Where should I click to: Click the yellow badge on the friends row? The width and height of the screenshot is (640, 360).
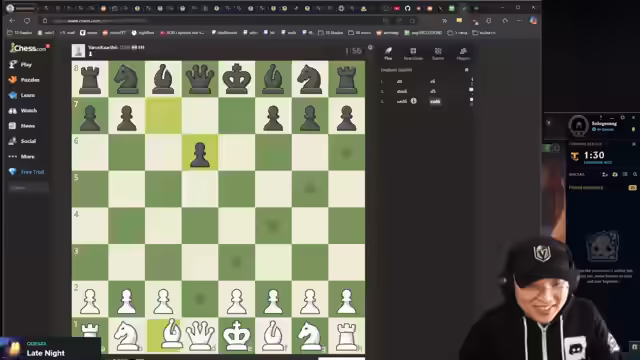point(633,188)
